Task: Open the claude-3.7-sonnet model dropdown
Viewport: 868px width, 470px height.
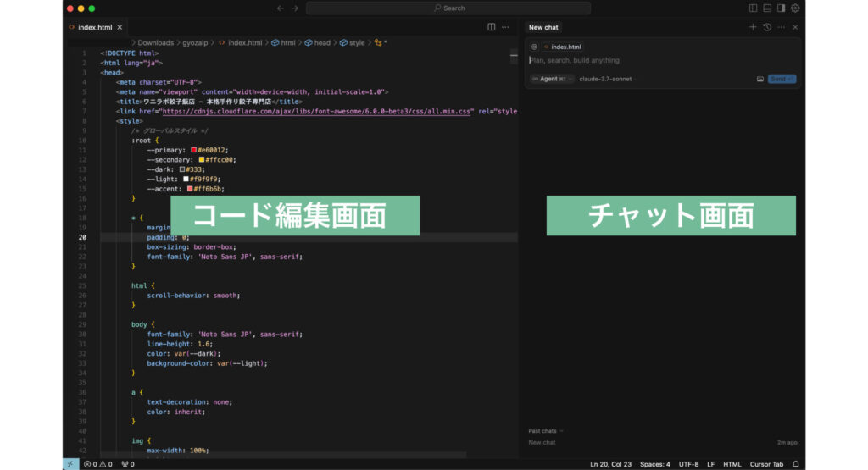Action: (x=606, y=79)
